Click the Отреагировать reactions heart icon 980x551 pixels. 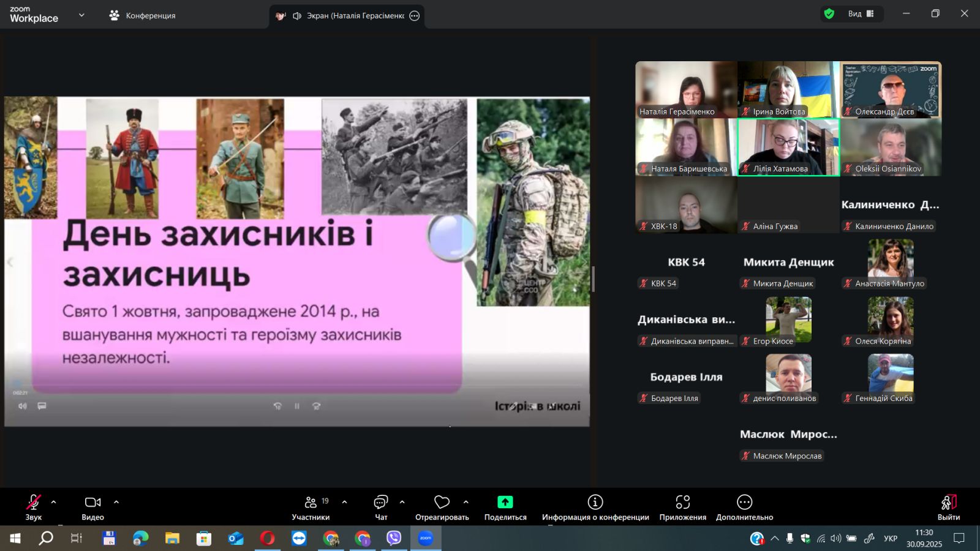[442, 508]
